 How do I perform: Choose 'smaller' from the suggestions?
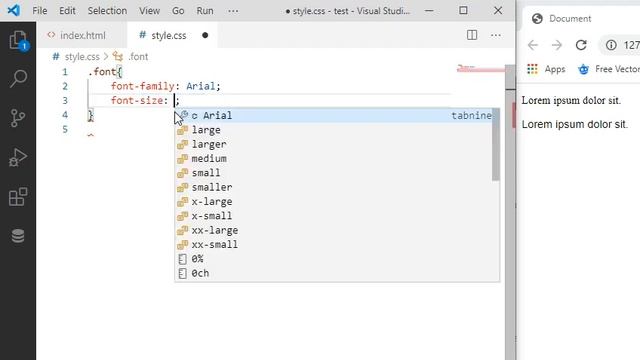pos(334,187)
